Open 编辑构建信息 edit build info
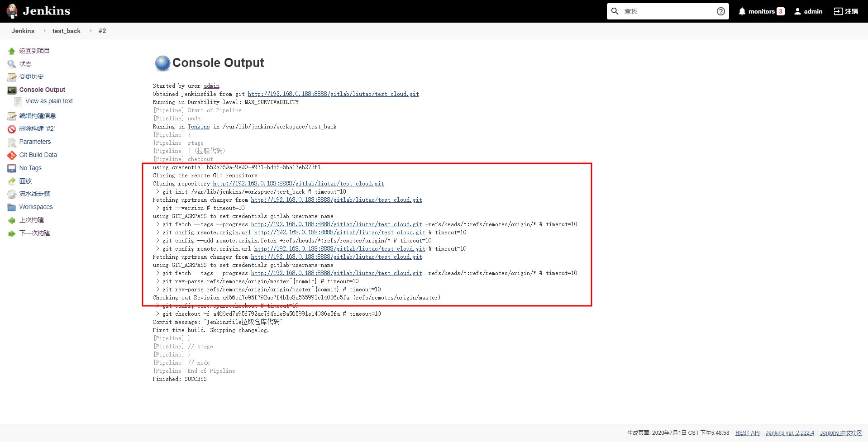Image resolution: width=868 pixels, height=442 pixels. click(38, 116)
